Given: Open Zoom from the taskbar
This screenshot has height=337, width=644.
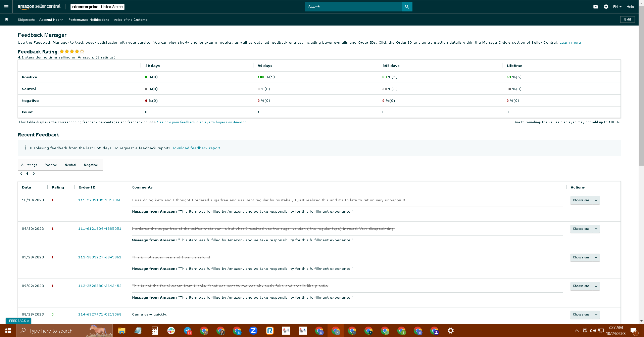Looking at the screenshot, I should point(253,331).
